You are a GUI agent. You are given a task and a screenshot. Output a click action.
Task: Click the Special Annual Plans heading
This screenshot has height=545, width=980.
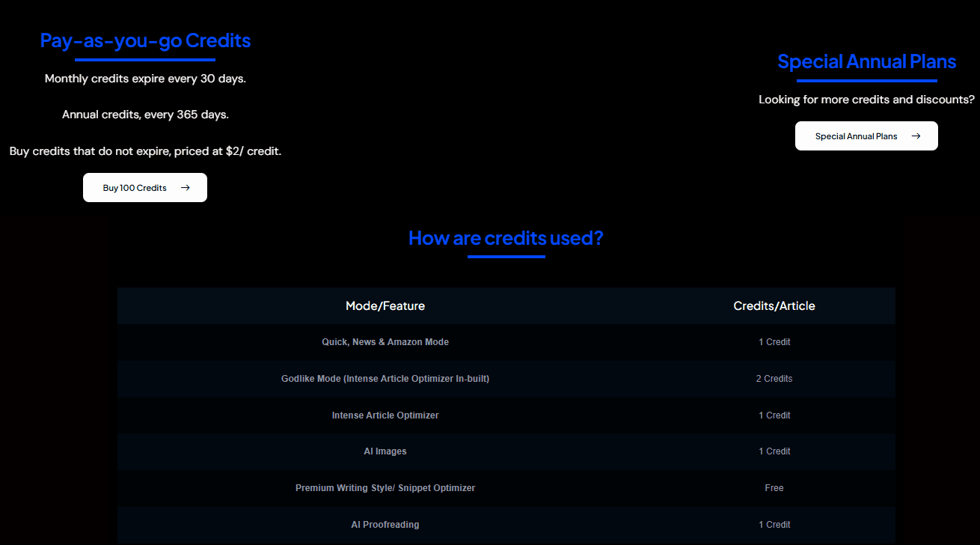point(866,61)
